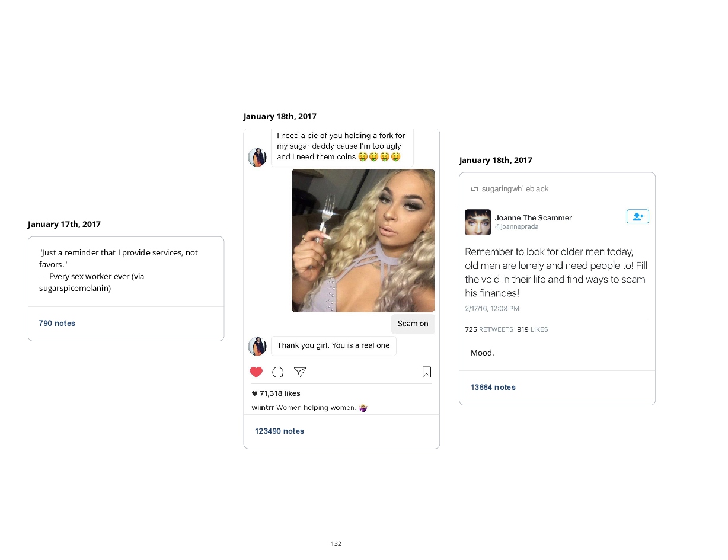Open the 13664 notes link
Image resolution: width=728 pixels, height=560 pixels.
pos(493,388)
